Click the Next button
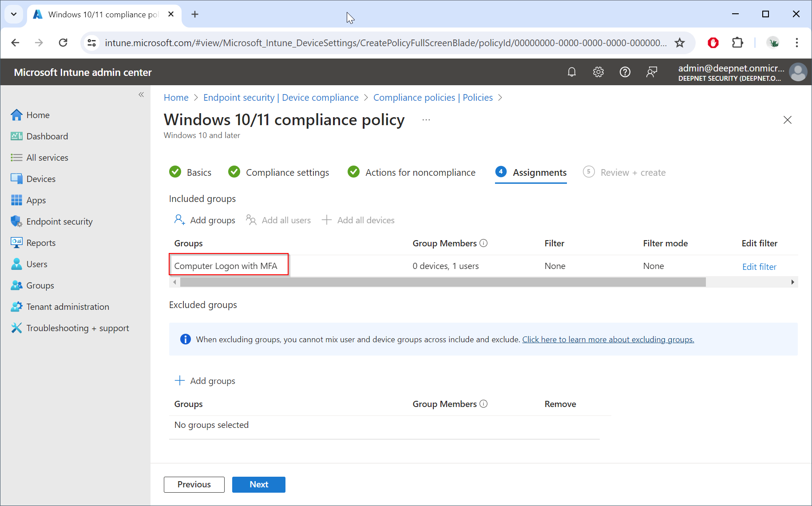Viewport: 812px width, 506px height. 258,485
